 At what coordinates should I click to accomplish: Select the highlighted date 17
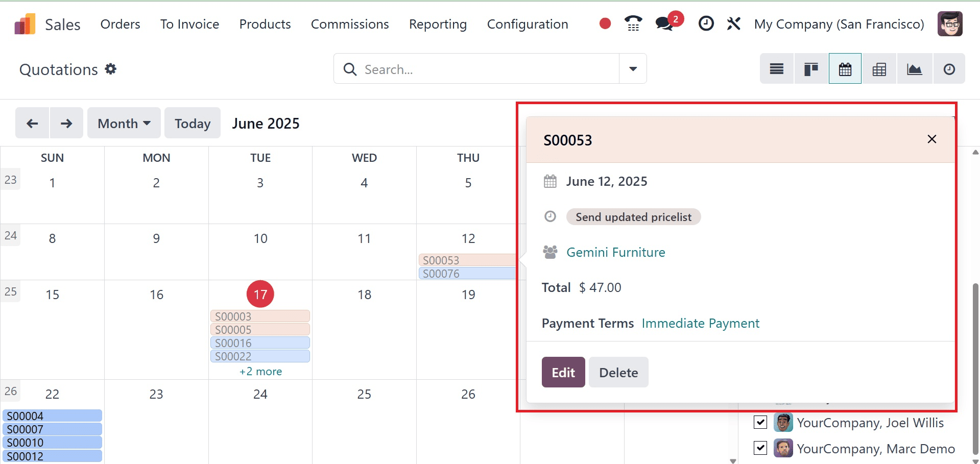coord(260,294)
